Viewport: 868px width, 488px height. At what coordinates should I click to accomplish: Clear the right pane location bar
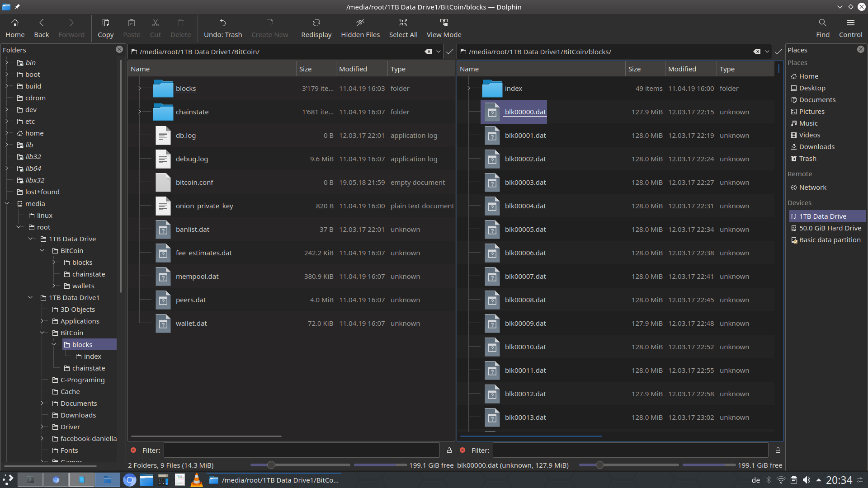click(x=757, y=52)
